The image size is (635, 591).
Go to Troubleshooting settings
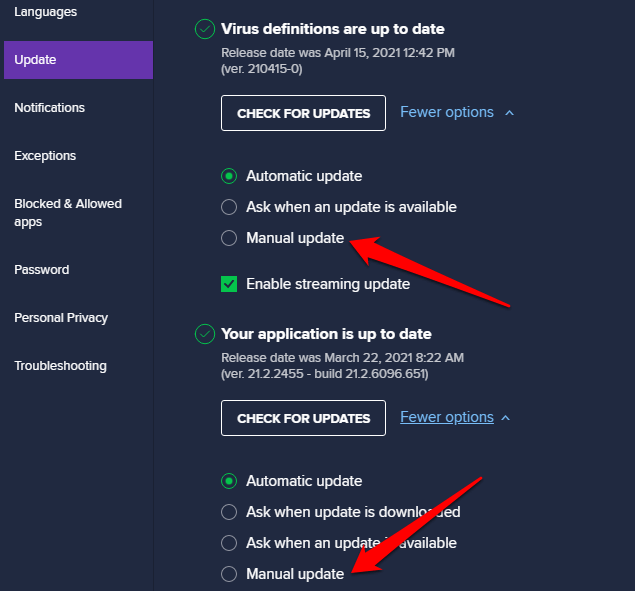pyautogui.click(x=60, y=366)
